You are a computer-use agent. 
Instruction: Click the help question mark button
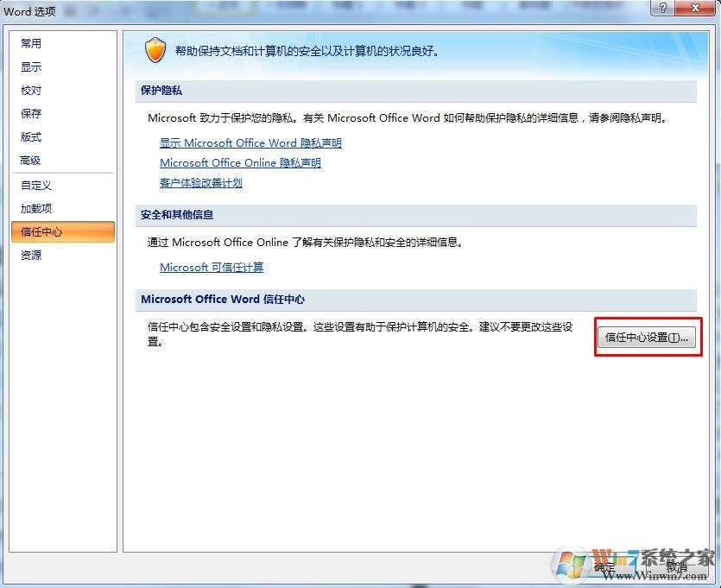click(x=663, y=8)
